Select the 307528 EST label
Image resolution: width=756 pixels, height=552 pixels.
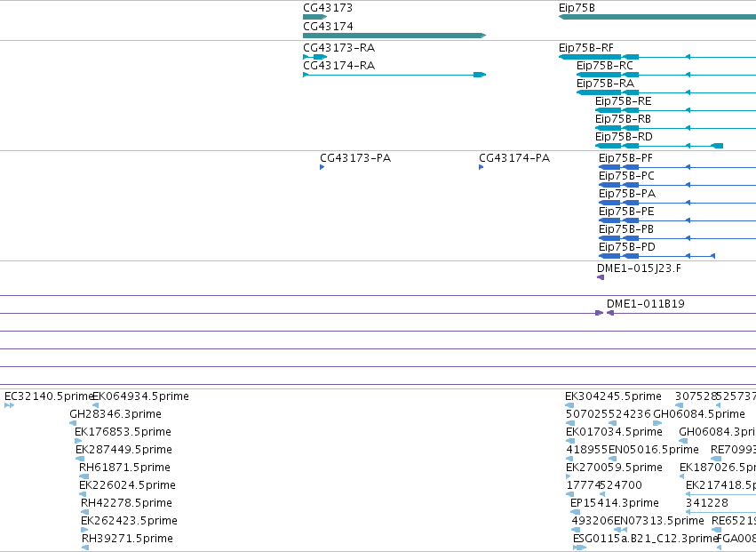click(x=696, y=396)
